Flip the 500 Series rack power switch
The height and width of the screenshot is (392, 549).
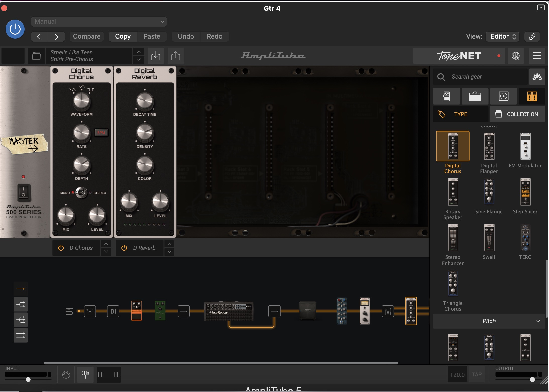24,192
